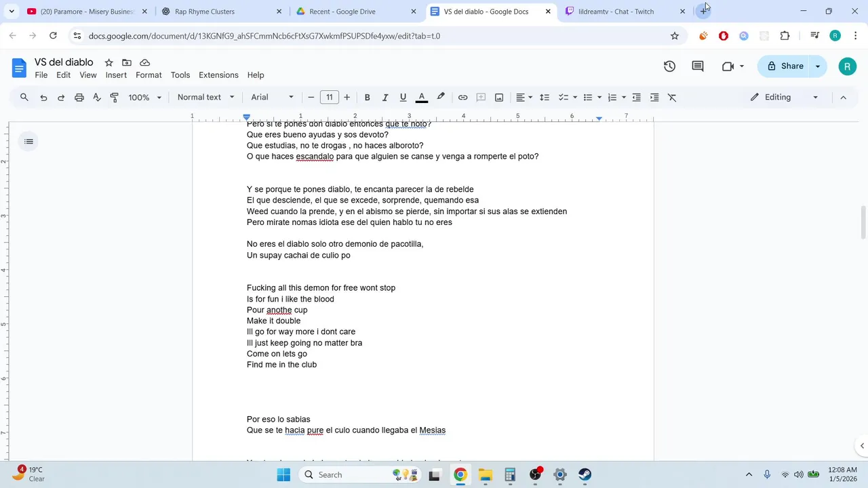Star the VS del diablo document

tap(108, 62)
